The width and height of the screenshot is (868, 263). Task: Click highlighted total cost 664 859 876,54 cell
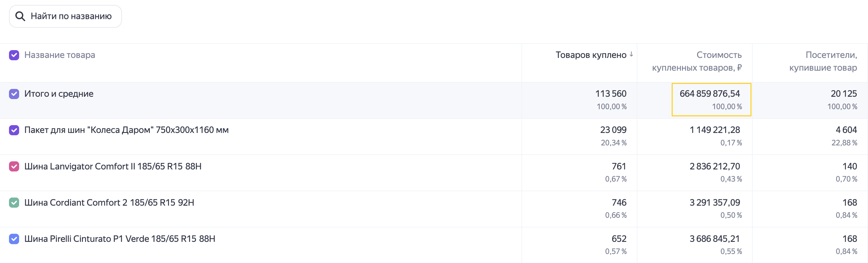tap(711, 100)
